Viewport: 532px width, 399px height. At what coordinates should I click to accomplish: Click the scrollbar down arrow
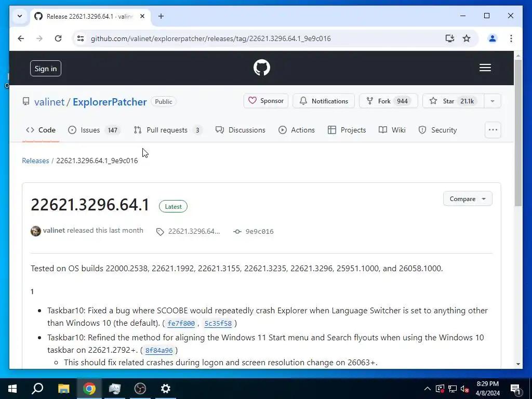(518, 364)
